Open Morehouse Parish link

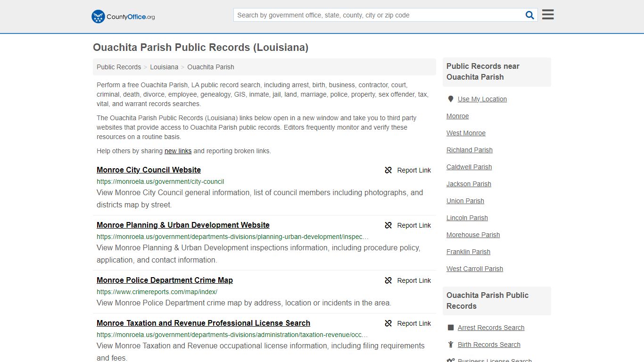click(473, 235)
